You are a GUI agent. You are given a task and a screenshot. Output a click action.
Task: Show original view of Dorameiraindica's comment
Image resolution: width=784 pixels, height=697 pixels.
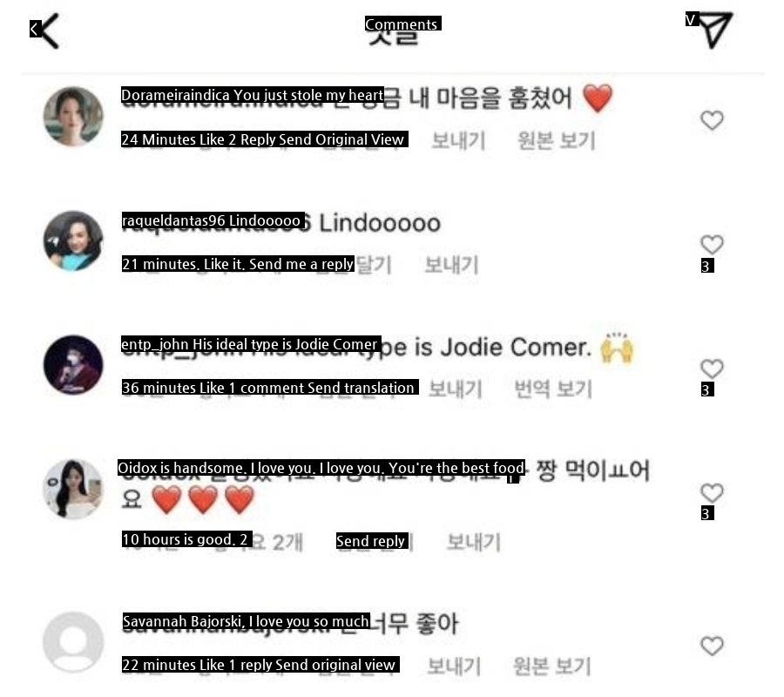coord(556,140)
